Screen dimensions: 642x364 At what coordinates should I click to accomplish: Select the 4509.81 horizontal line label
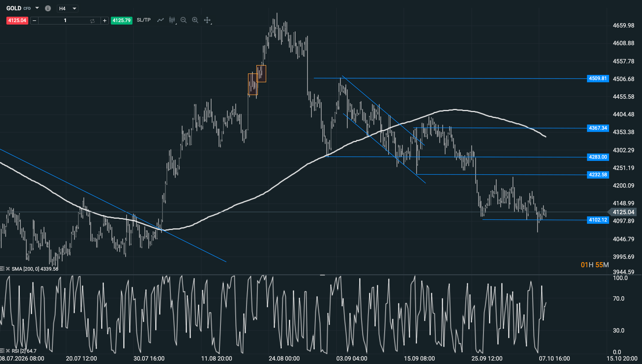pyautogui.click(x=598, y=79)
